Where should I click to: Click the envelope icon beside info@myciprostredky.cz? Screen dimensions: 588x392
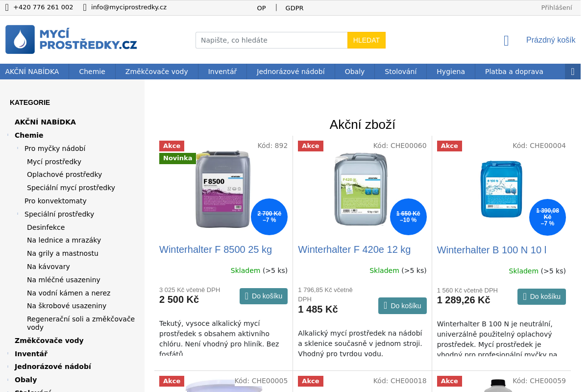tap(85, 7)
